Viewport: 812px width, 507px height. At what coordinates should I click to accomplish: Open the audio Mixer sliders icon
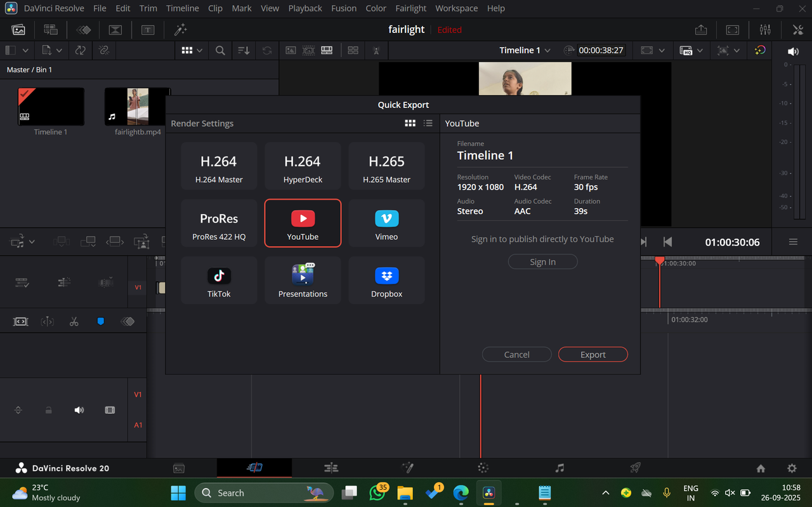coord(765,30)
